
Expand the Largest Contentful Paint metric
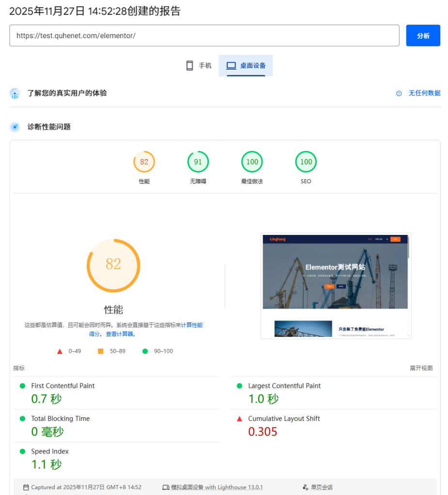(284, 386)
